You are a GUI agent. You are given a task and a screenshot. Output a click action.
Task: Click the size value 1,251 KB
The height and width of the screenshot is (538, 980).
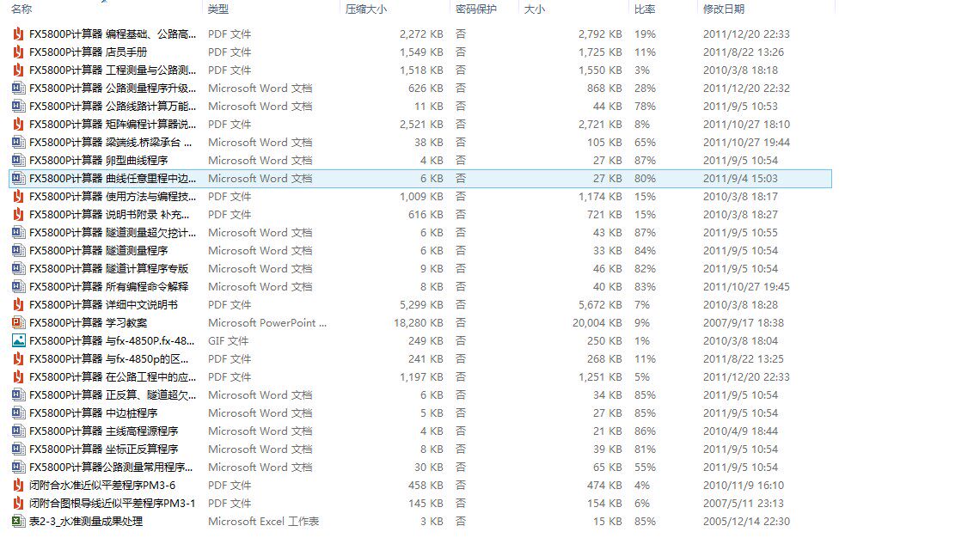pos(600,377)
